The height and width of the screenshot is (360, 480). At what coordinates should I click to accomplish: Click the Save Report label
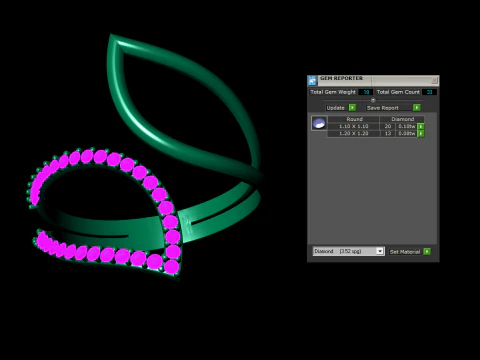click(x=383, y=108)
